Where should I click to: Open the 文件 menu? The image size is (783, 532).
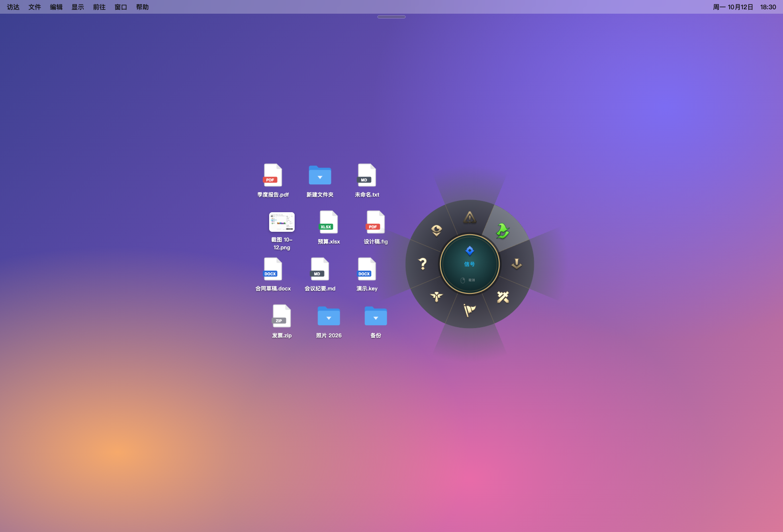tap(35, 7)
